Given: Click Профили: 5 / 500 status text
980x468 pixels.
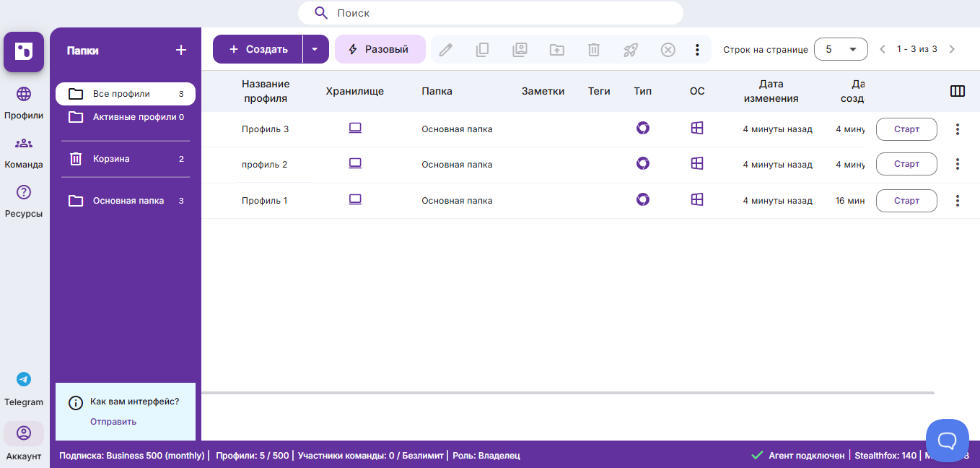Looking at the screenshot, I should point(253,456).
